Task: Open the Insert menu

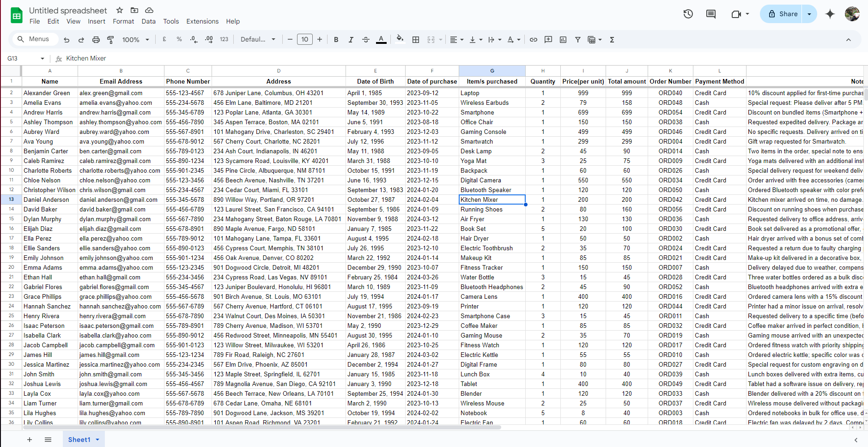Action: click(x=97, y=21)
